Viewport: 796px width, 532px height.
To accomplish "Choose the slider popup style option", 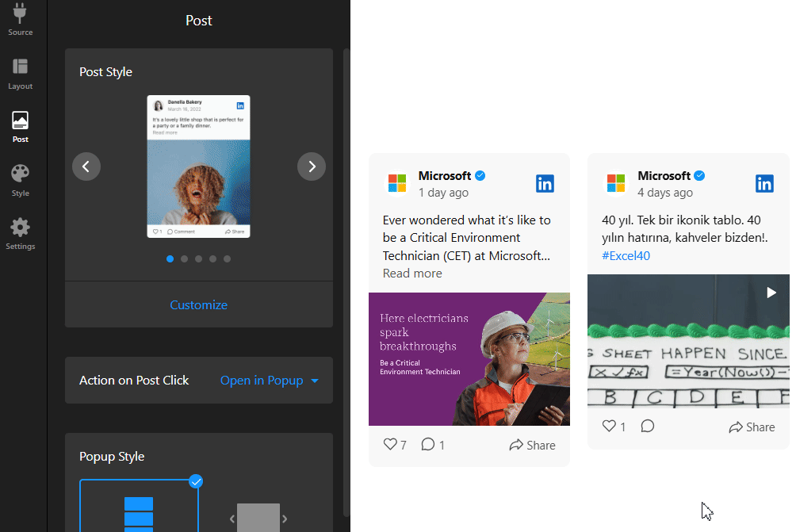I will pos(258,517).
